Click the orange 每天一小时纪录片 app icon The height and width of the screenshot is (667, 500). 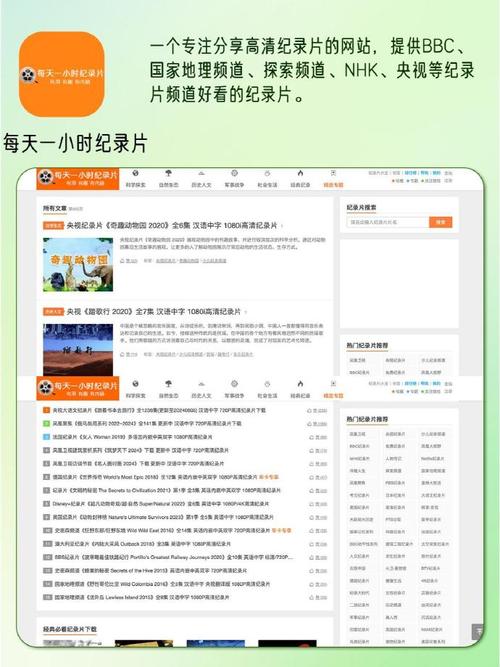tap(62, 74)
